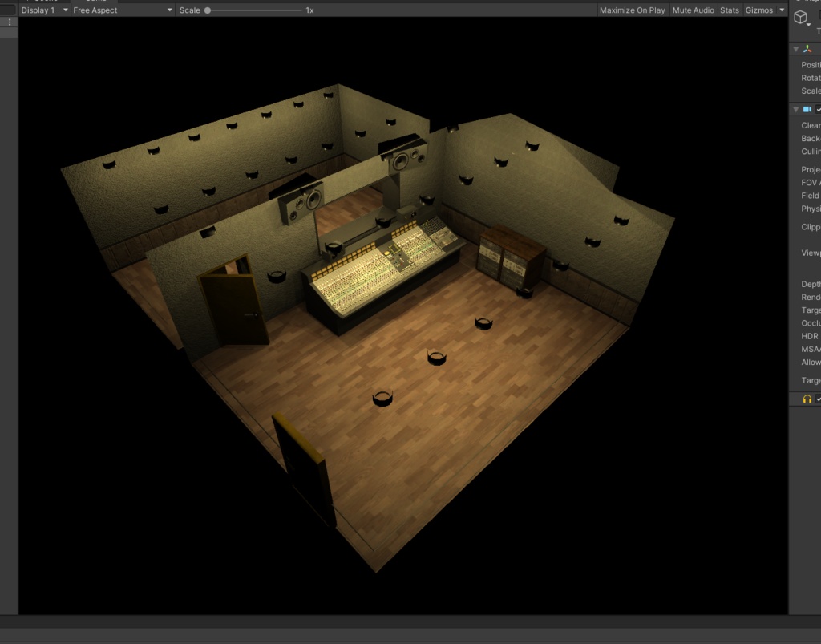Toggle the Gizmos button

pos(758,10)
